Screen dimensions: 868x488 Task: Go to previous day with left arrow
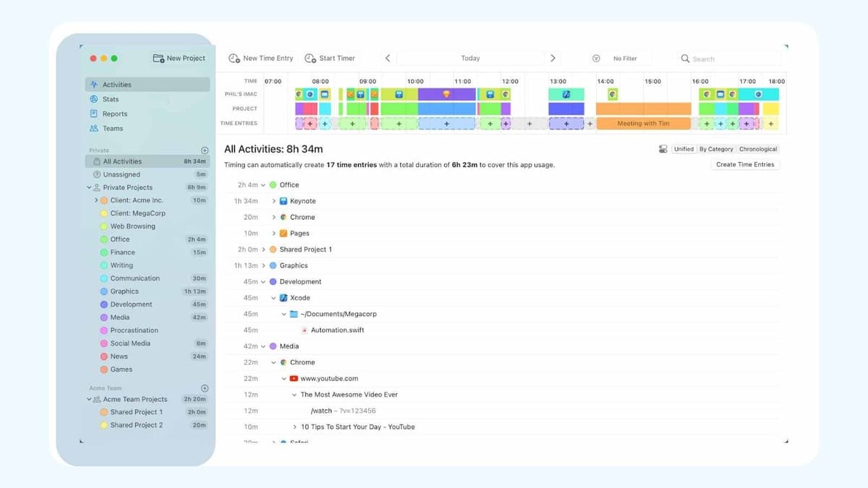(388, 59)
